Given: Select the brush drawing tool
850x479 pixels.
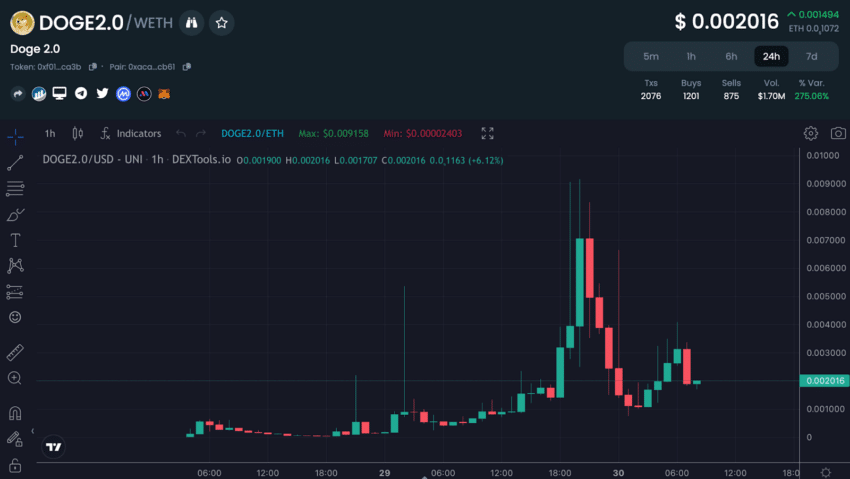Looking at the screenshot, I should pyautogui.click(x=15, y=215).
